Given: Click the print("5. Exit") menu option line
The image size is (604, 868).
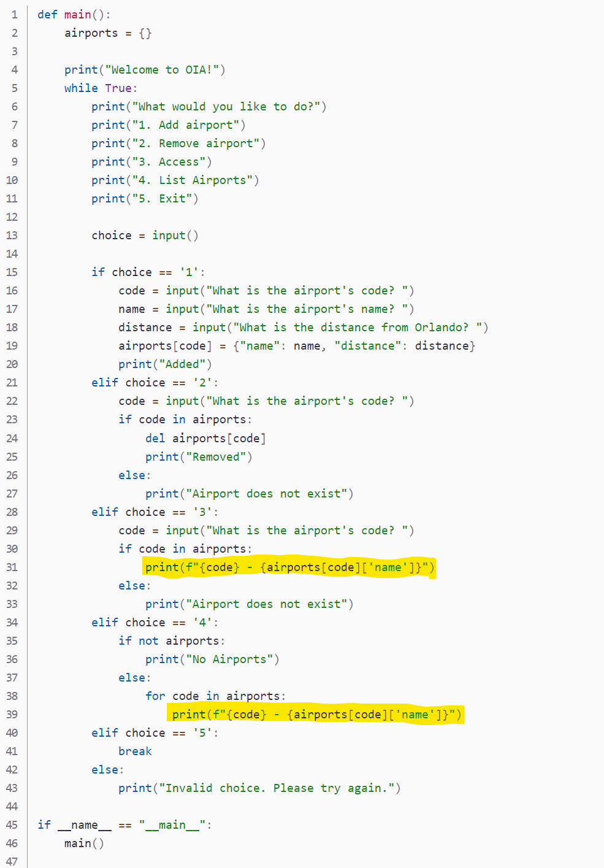Looking at the screenshot, I should (144, 198).
